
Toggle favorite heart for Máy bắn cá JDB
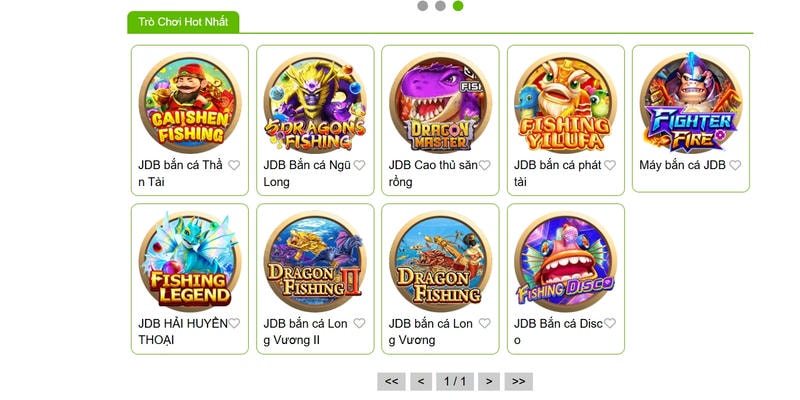click(x=735, y=165)
